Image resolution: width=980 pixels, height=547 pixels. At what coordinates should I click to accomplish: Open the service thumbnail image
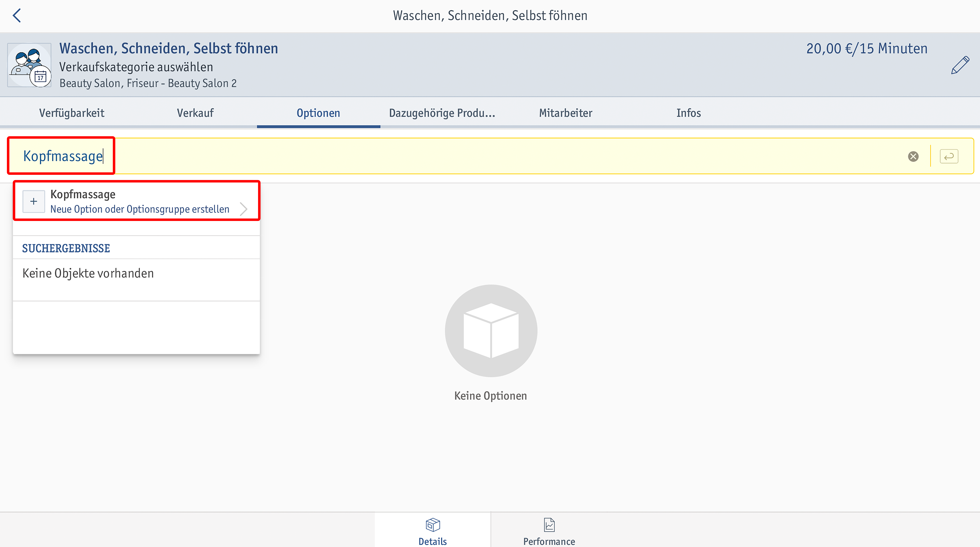pos(29,65)
